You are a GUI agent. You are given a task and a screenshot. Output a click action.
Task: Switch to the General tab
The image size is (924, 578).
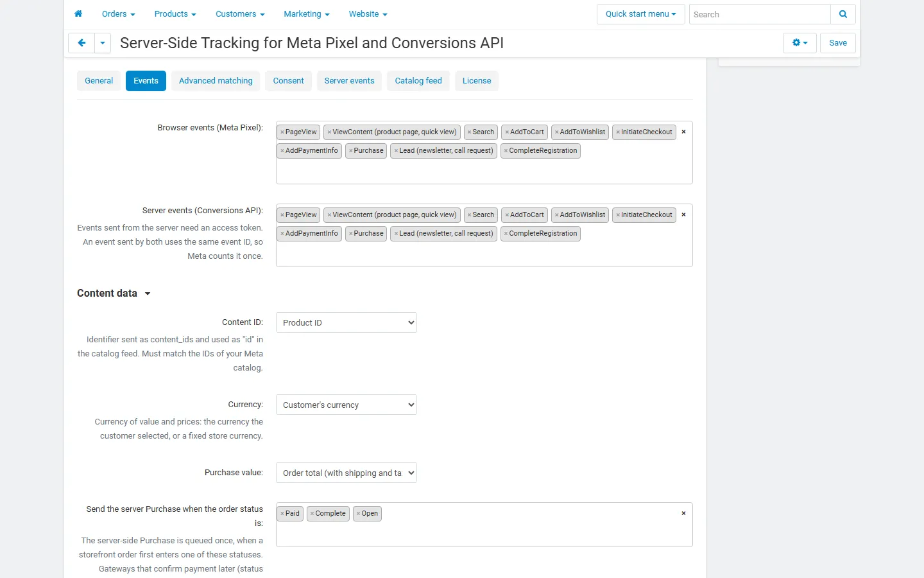pyautogui.click(x=99, y=81)
